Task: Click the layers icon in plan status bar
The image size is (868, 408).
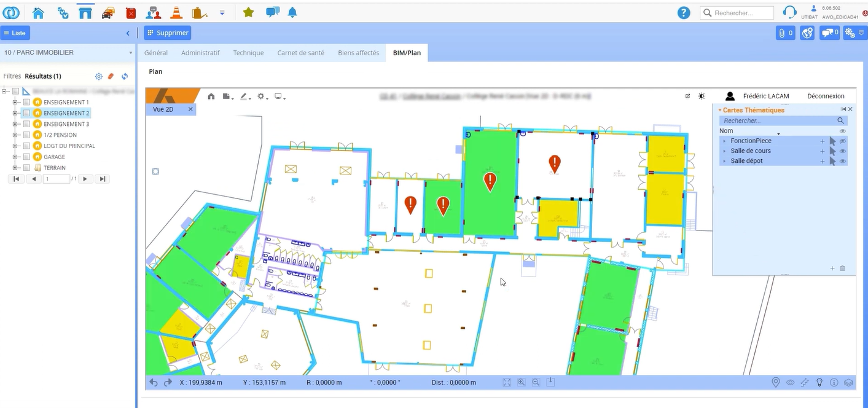Action: [848, 383]
